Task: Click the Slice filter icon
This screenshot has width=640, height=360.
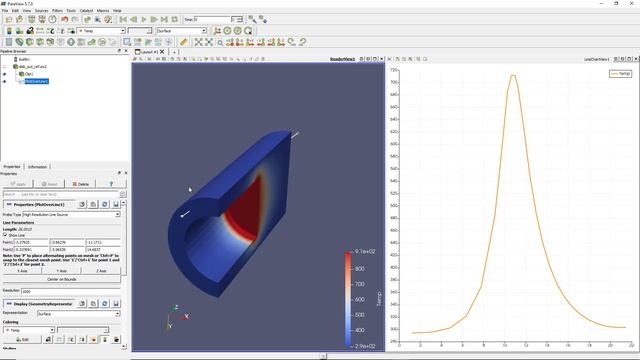Action: [40, 42]
